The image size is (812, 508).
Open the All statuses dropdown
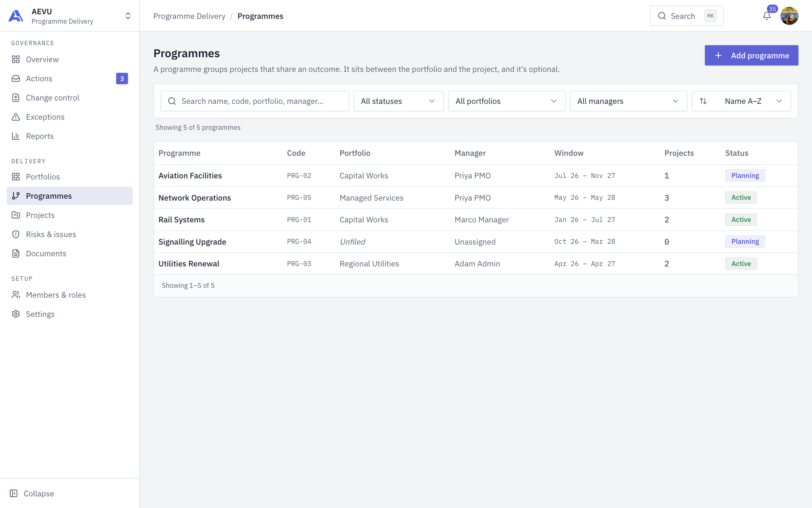tap(398, 101)
